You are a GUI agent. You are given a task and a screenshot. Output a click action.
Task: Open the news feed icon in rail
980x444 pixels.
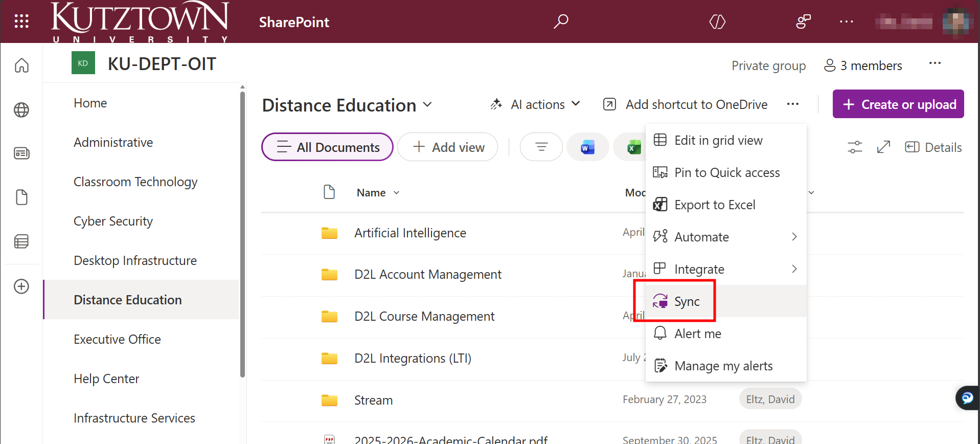click(21, 153)
